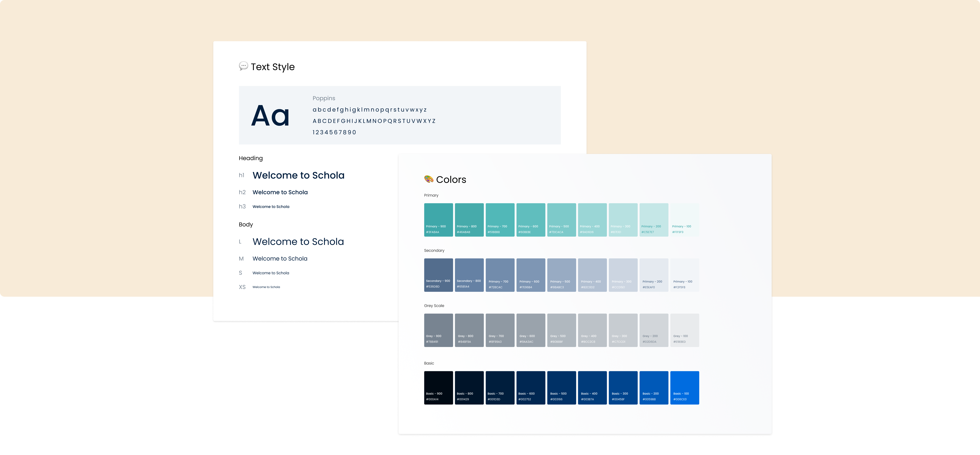Click the paint palette icon beside Colors

tap(429, 179)
